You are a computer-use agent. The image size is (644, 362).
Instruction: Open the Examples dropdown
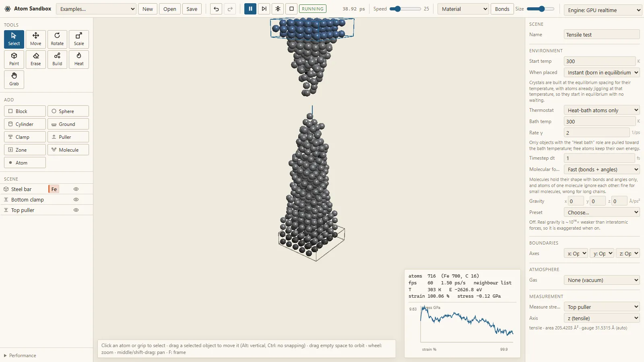click(96, 9)
